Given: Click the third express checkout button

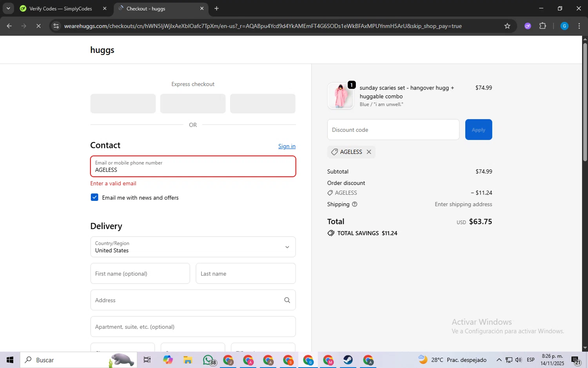Looking at the screenshot, I should (263, 104).
